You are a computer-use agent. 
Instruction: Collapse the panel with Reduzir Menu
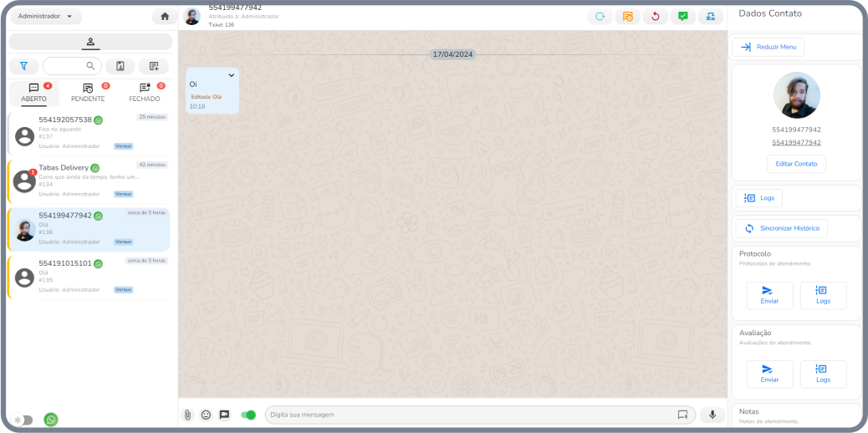point(768,47)
